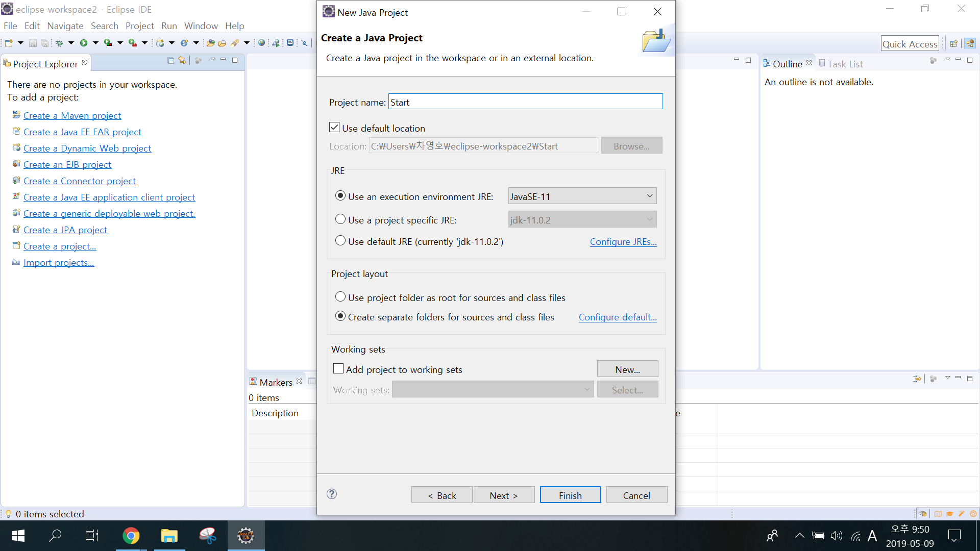
Task: Open the Window menu
Action: [201, 26]
